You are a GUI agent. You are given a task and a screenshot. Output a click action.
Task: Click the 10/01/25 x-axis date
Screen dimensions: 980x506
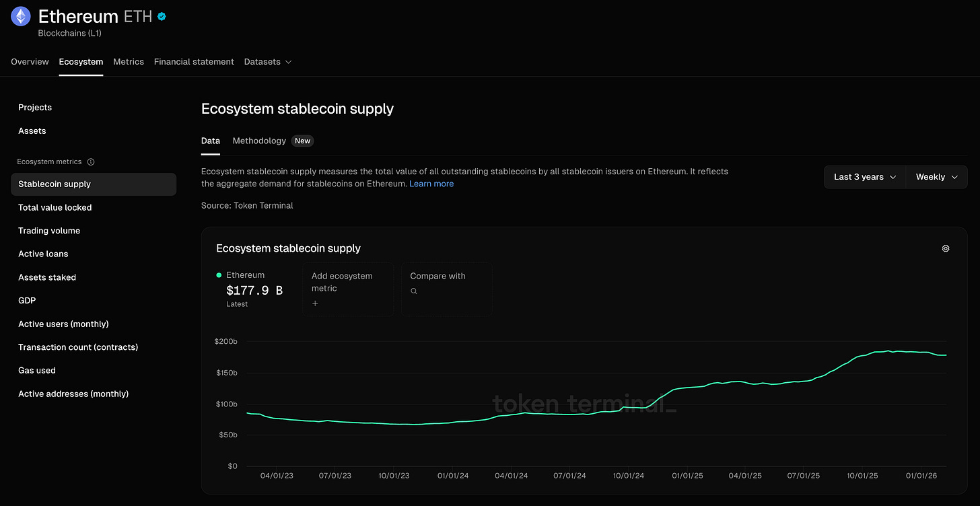(x=862, y=476)
